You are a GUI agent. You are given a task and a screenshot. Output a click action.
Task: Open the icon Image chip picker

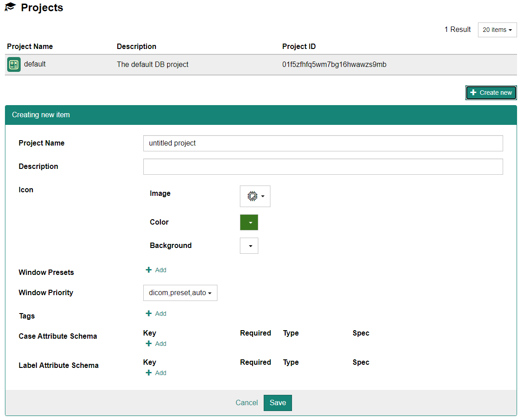point(255,196)
